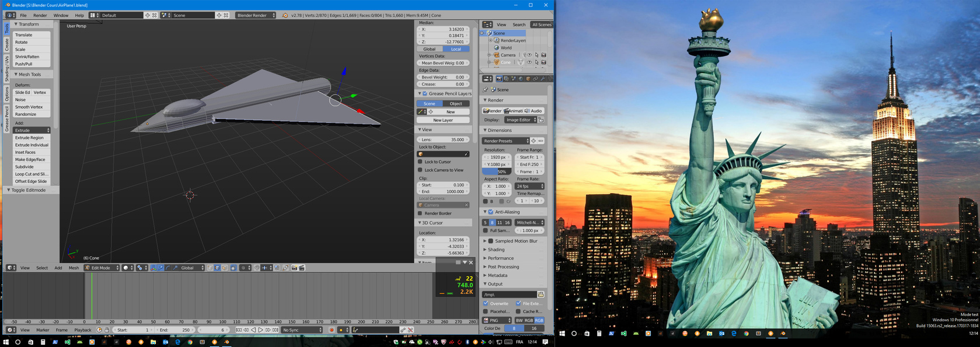Viewport: 980px width, 347px height.
Task: Jump to the last frame in timeline
Action: (x=275, y=330)
